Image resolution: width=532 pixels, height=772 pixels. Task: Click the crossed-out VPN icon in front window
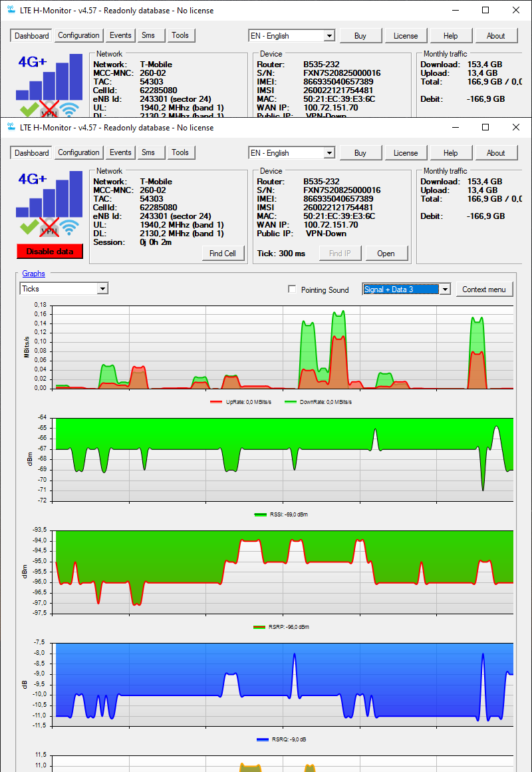[49, 228]
